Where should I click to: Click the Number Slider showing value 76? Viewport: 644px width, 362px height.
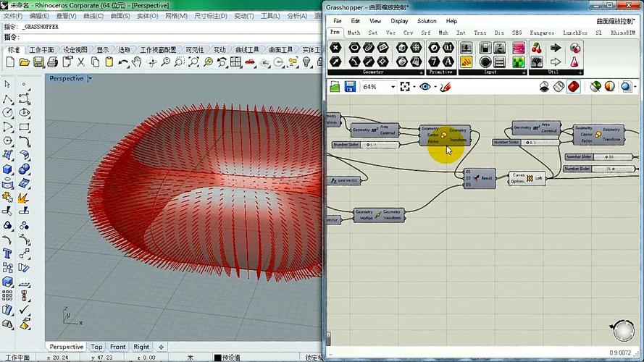[x=599, y=169]
